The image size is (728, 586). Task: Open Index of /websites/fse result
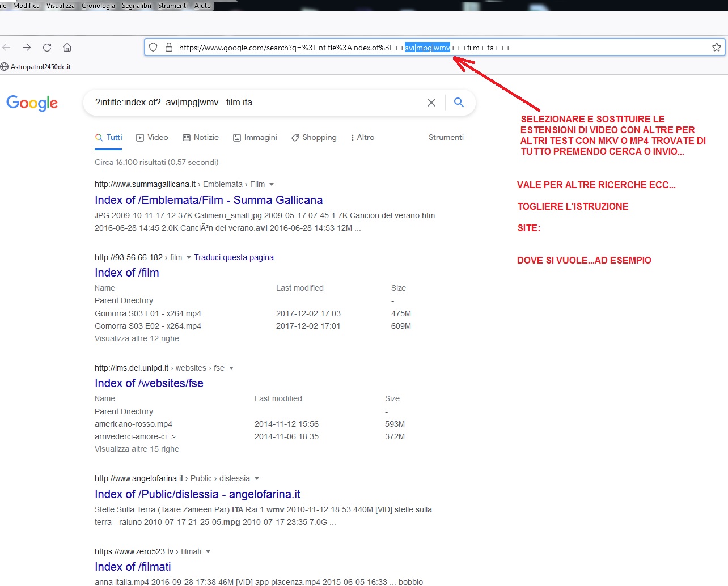click(x=149, y=383)
